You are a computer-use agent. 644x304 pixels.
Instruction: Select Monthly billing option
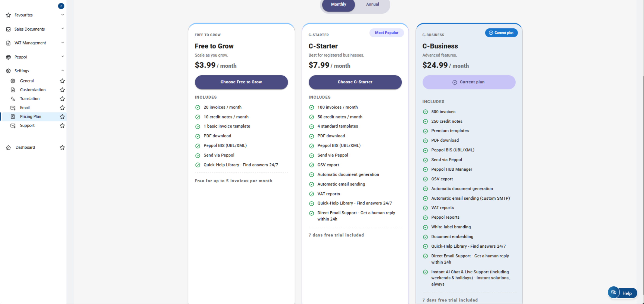(x=338, y=4)
